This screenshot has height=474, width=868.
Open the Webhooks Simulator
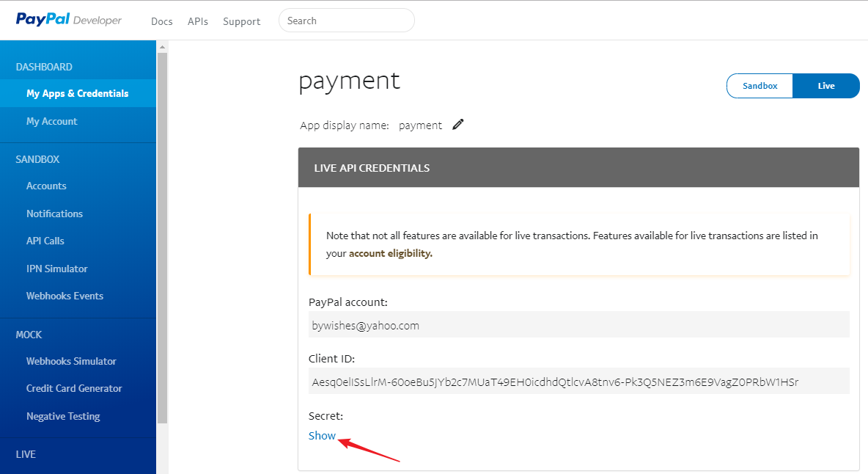pos(71,361)
